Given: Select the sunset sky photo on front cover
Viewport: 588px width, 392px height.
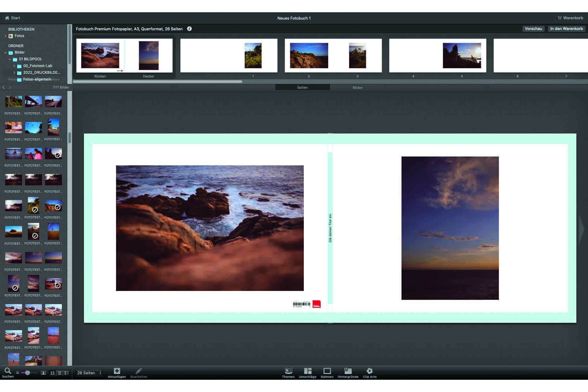Looking at the screenshot, I should pyautogui.click(x=450, y=228).
